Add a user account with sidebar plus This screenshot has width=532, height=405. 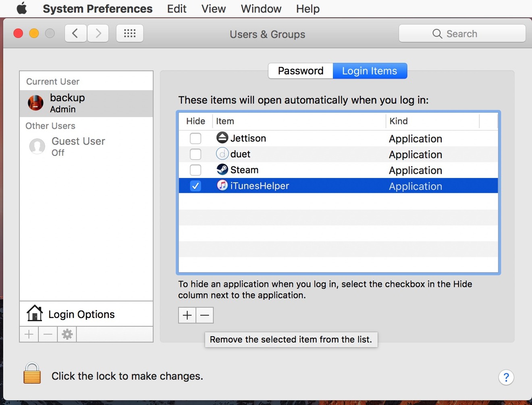tap(29, 334)
